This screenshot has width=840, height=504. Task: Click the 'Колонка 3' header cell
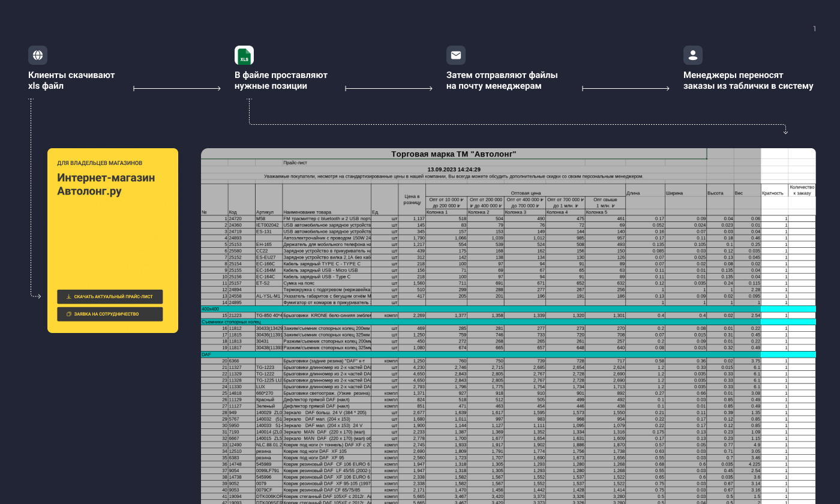[524, 212]
